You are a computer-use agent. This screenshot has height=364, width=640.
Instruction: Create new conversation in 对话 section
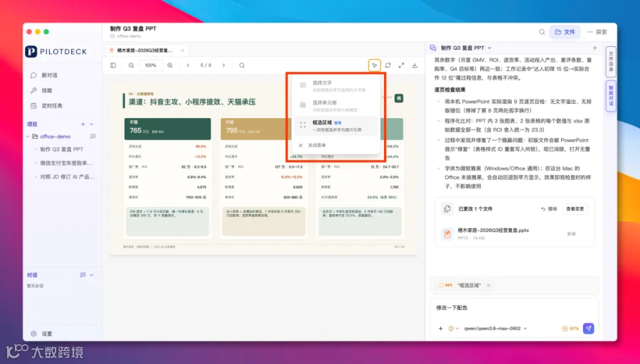click(x=83, y=275)
